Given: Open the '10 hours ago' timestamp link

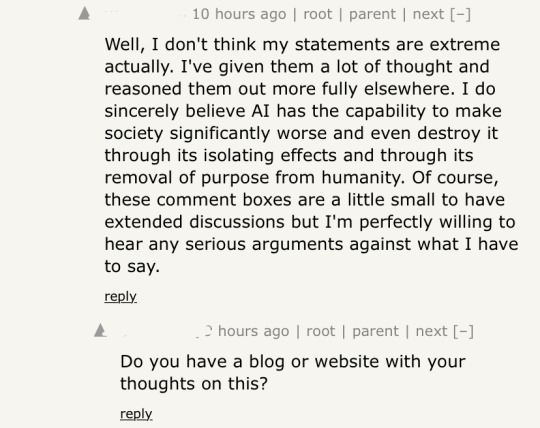Looking at the screenshot, I should pyautogui.click(x=239, y=14).
